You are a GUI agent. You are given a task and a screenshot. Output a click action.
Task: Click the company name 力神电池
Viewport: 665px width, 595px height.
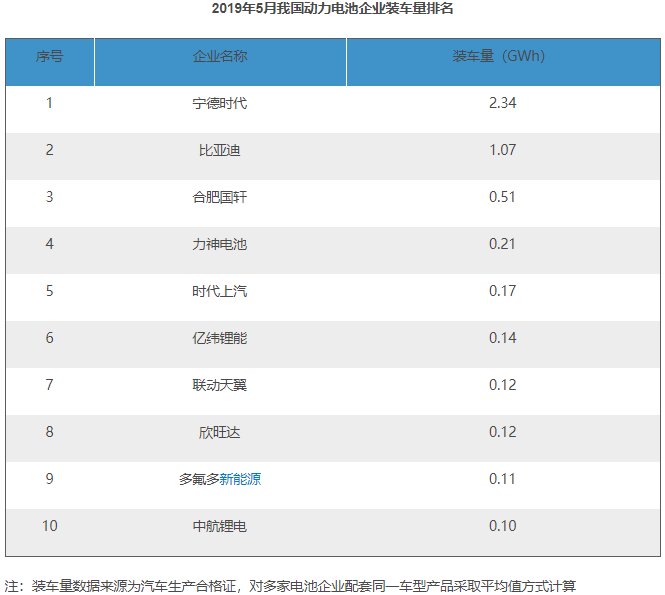220,244
